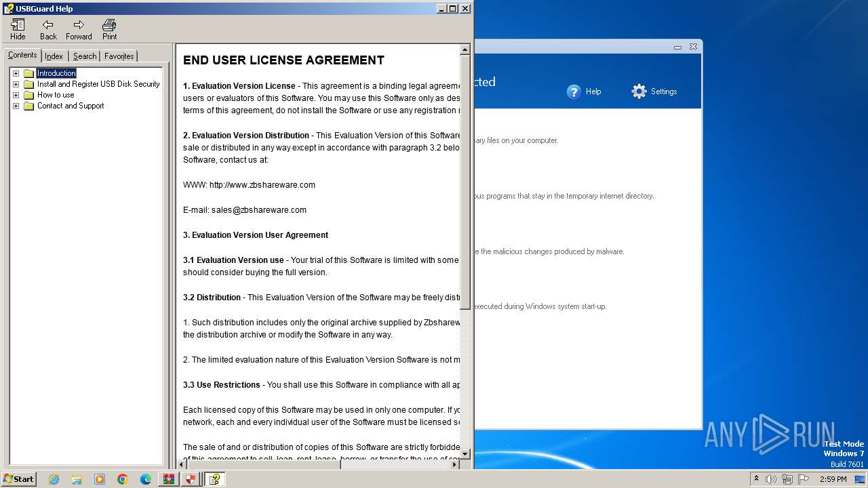
Task: Switch to the Search tab
Action: (x=85, y=56)
